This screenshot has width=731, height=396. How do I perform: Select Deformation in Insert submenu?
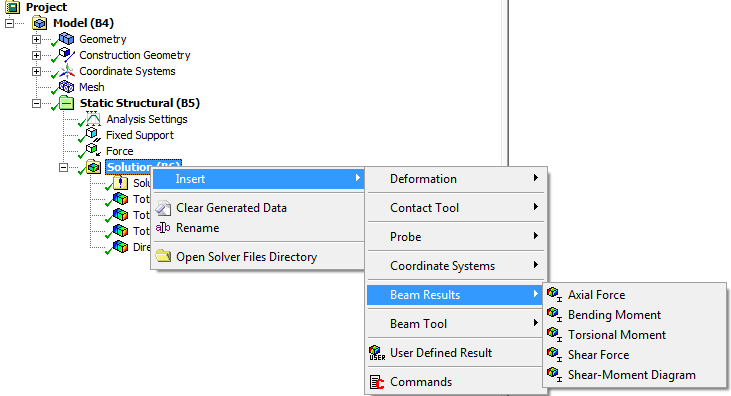(455, 179)
